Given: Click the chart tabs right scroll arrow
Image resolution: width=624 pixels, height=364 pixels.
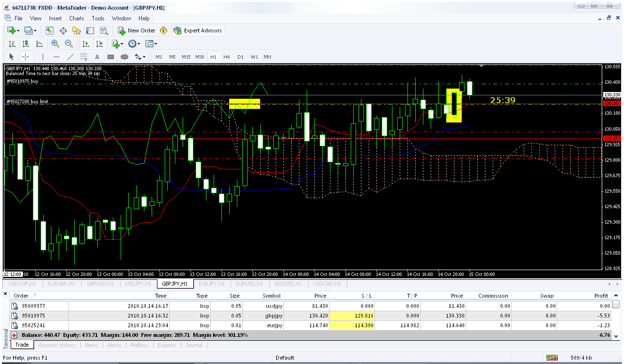Looking at the screenshot, I should (x=616, y=284).
